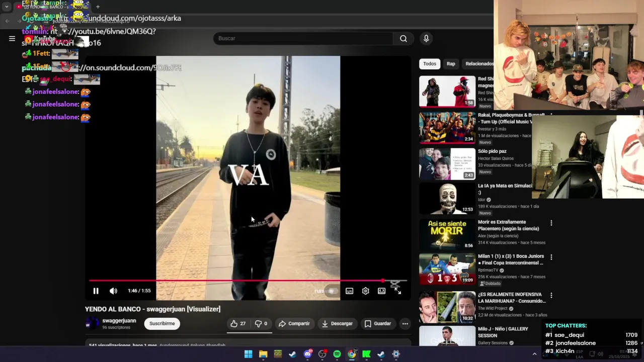Image resolution: width=644 pixels, height=362 pixels.
Task: Open the swaggerjuann channel name link
Action: point(119,321)
